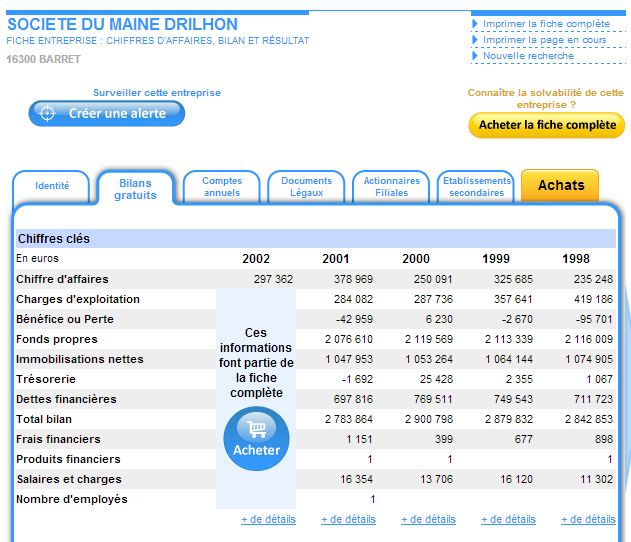This screenshot has height=542, width=631.
Task: Click the 2000 column header
Action: [416, 259]
